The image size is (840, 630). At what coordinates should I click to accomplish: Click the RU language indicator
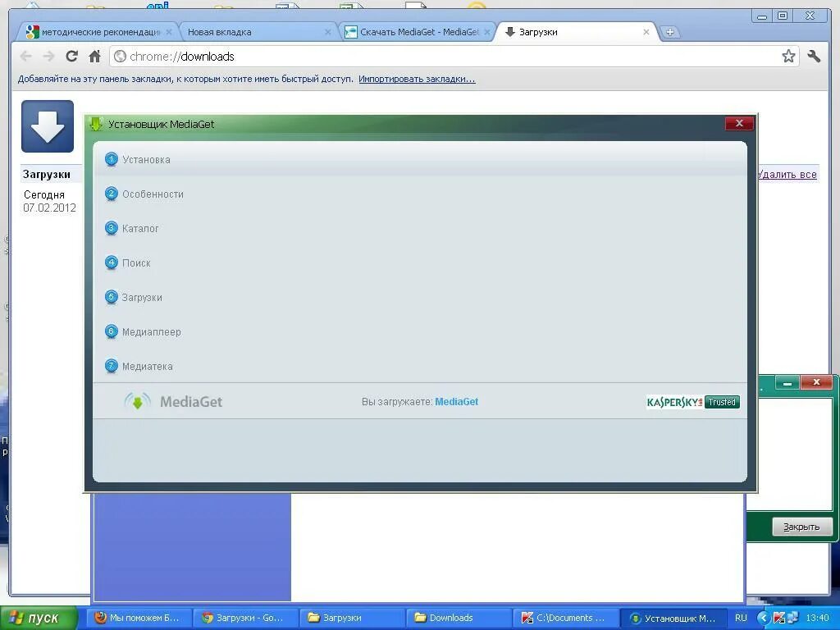tap(741, 618)
